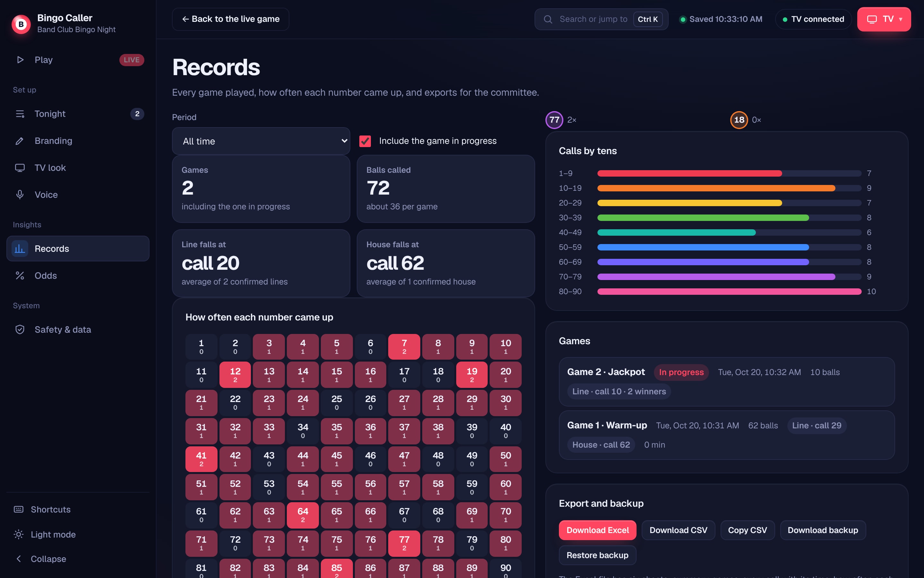This screenshot has height=578, width=924.
Task: Open the Game 2 · Jackpot record
Action: (727, 381)
